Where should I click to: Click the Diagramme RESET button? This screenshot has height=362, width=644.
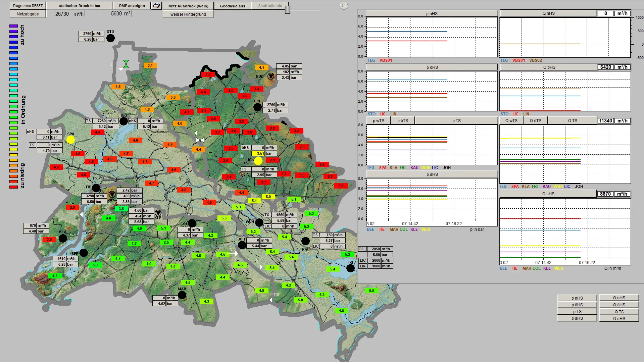pos(28,6)
